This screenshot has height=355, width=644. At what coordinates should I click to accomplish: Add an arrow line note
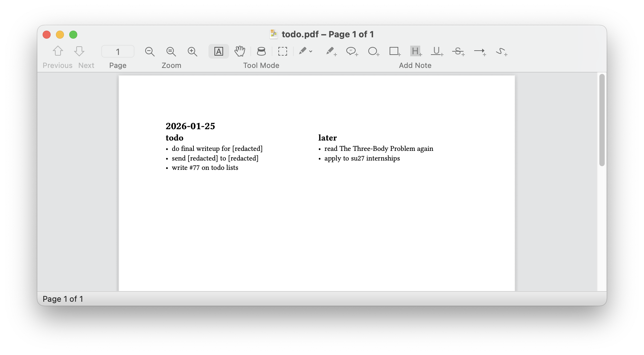[x=480, y=51]
